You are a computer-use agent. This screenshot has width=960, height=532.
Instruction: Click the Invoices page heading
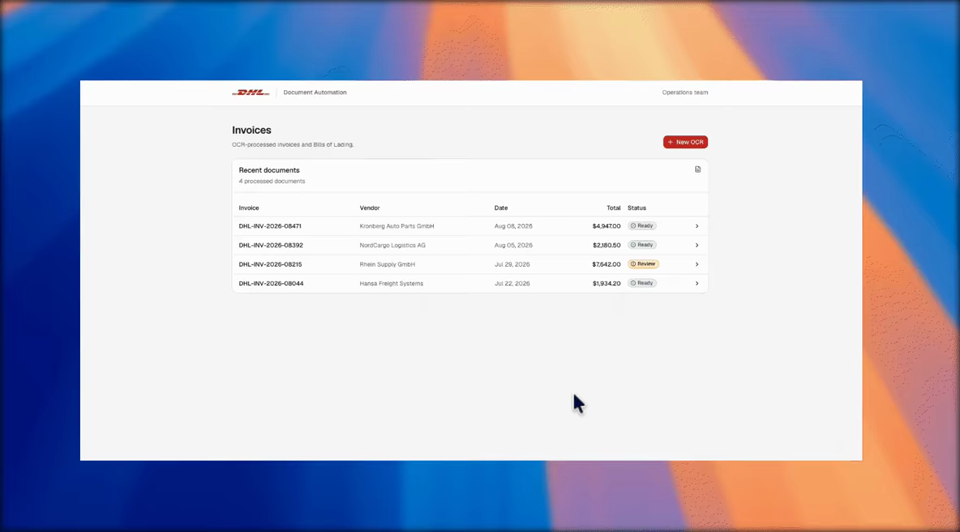252,130
